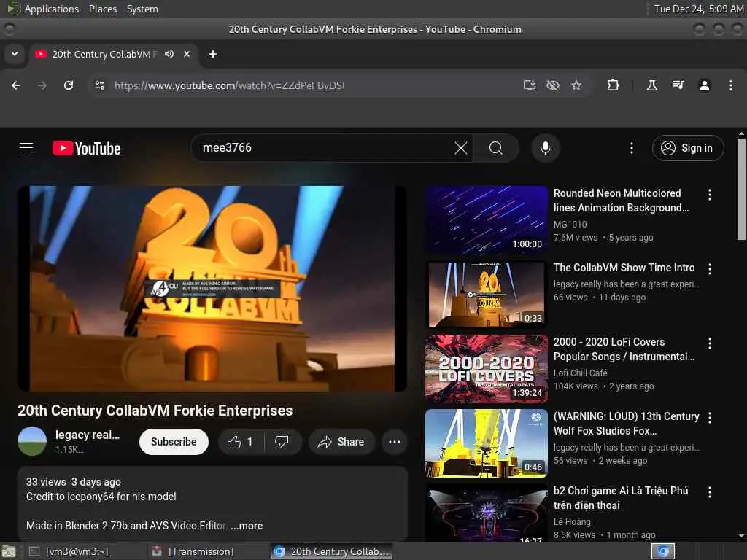This screenshot has height=560, width=747.
Task: Open (WARNING: LOUD) 13th Century video title
Action: click(x=627, y=424)
